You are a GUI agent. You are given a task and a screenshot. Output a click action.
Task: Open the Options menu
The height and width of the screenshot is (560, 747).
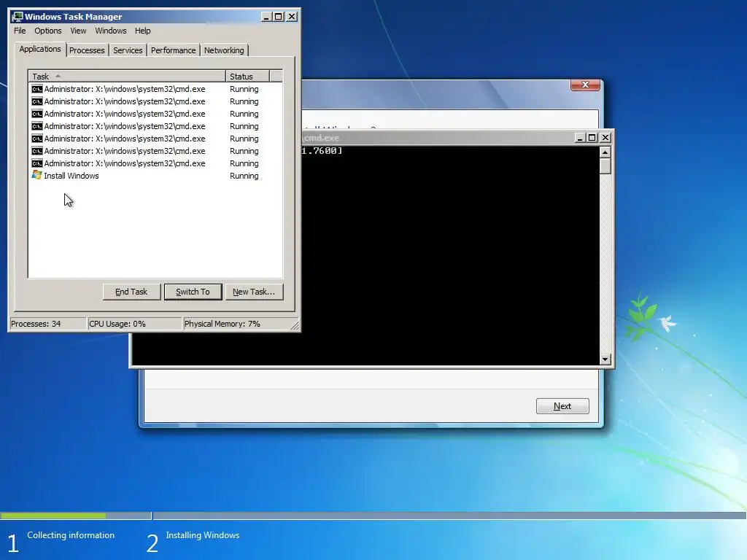point(47,31)
